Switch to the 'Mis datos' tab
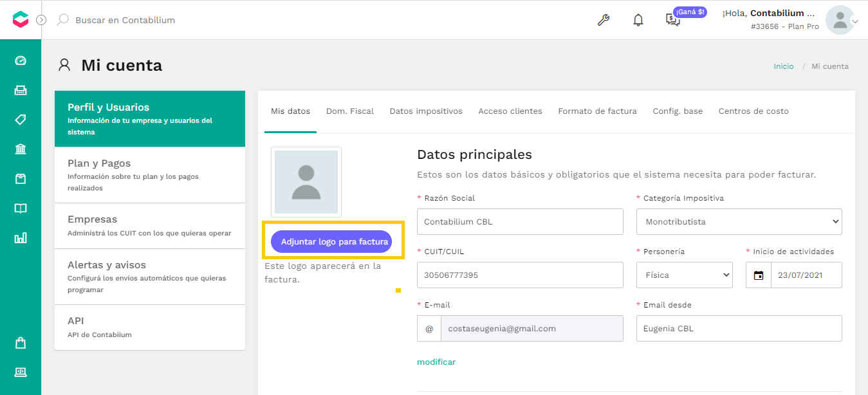Image resolution: width=868 pixels, height=395 pixels. (x=290, y=111)
